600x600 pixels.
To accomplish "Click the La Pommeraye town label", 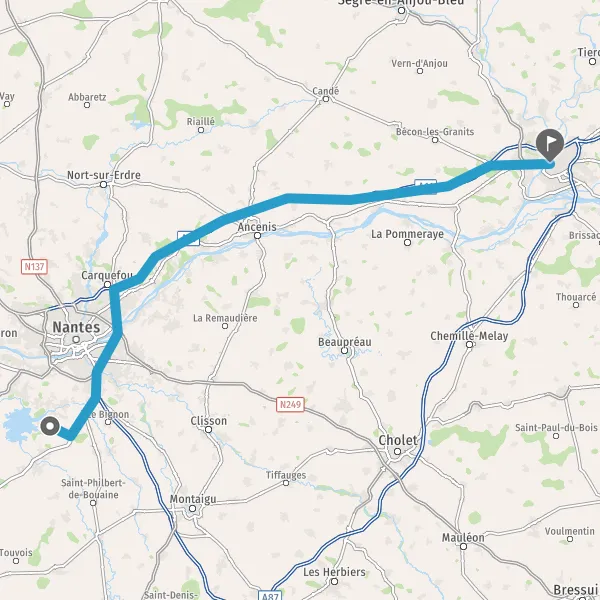I will (408, 234).
